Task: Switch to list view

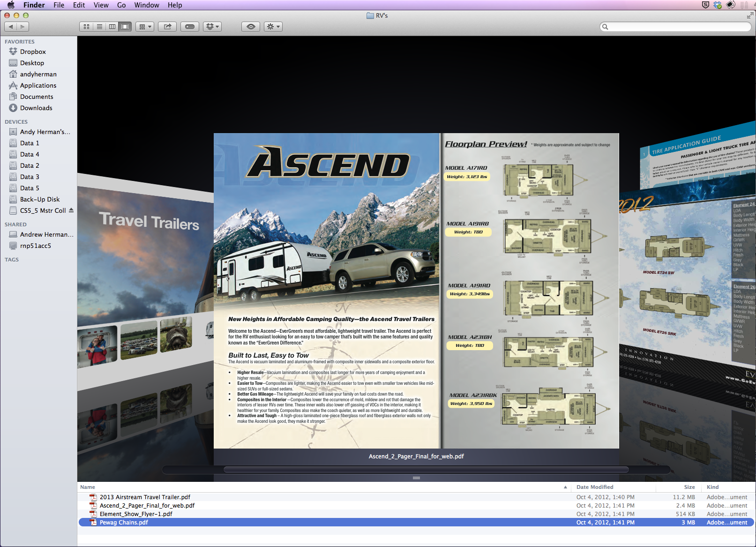Action: pyautogui.click(x=99, y=27)
